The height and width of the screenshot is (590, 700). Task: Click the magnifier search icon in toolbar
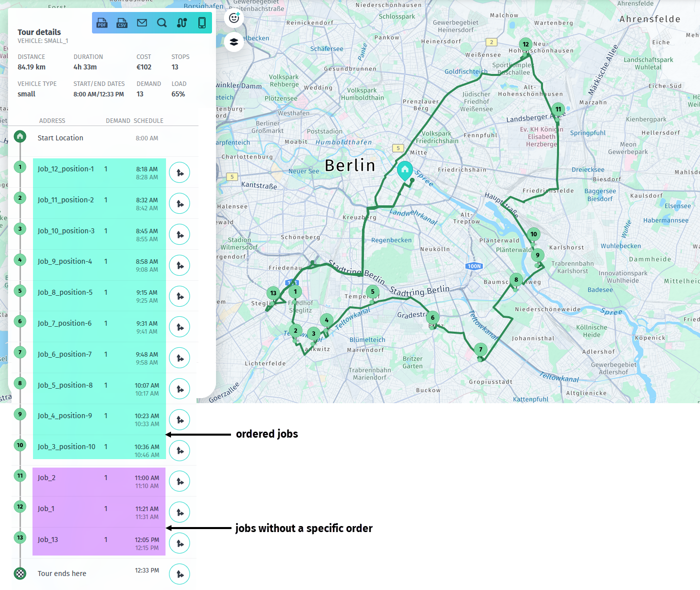pos(162,23)
